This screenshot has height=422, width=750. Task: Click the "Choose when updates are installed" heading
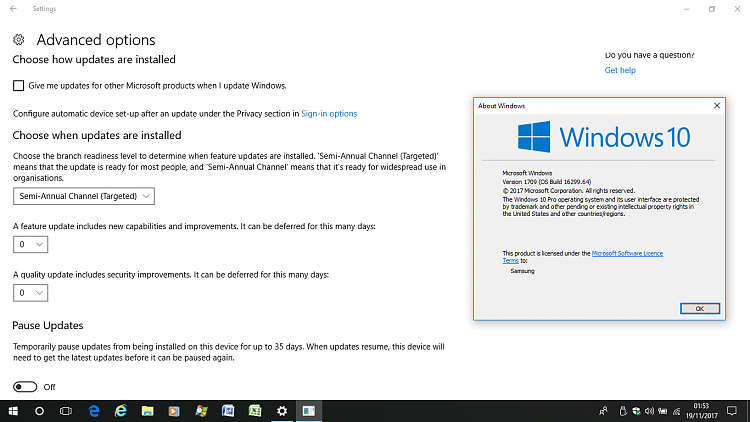(97, 135)
